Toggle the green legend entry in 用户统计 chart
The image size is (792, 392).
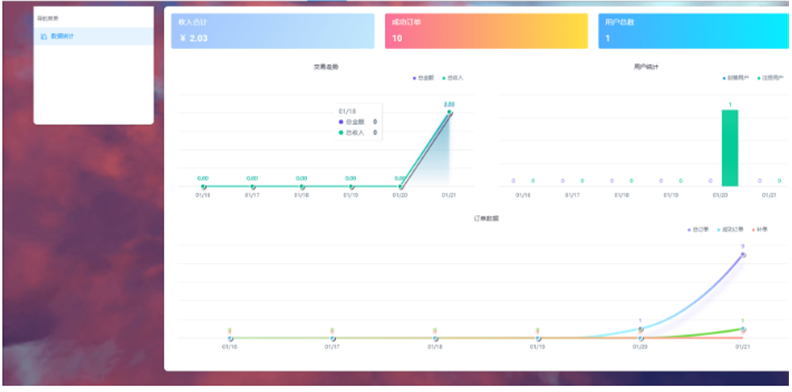[770, 78]
